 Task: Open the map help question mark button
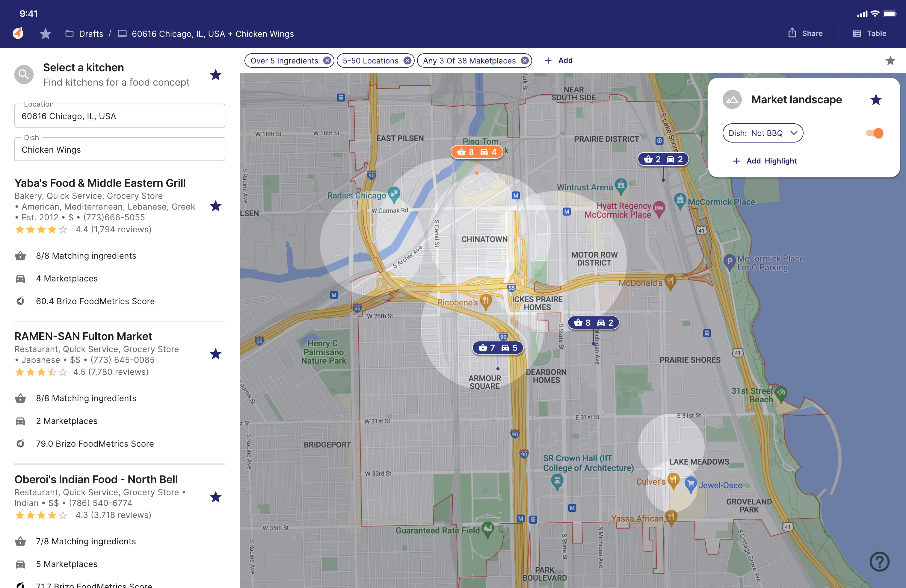click(879, 561)
